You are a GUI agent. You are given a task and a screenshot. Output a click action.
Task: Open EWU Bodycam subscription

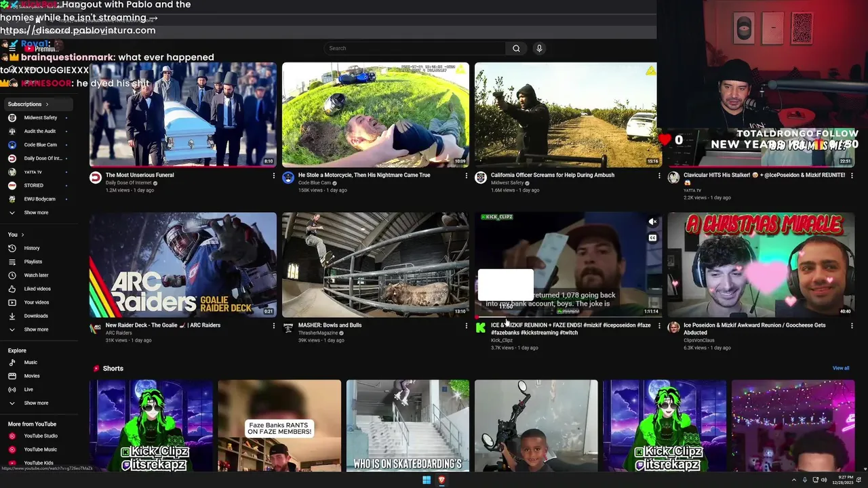click(40, 199)
